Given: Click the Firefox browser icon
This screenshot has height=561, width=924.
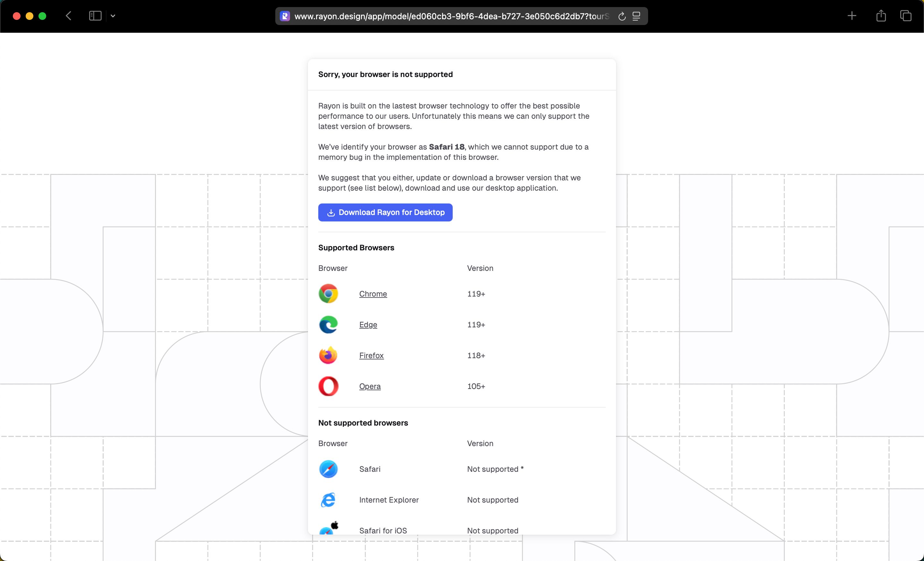Looking at the screenshot, I should (328, 355).
